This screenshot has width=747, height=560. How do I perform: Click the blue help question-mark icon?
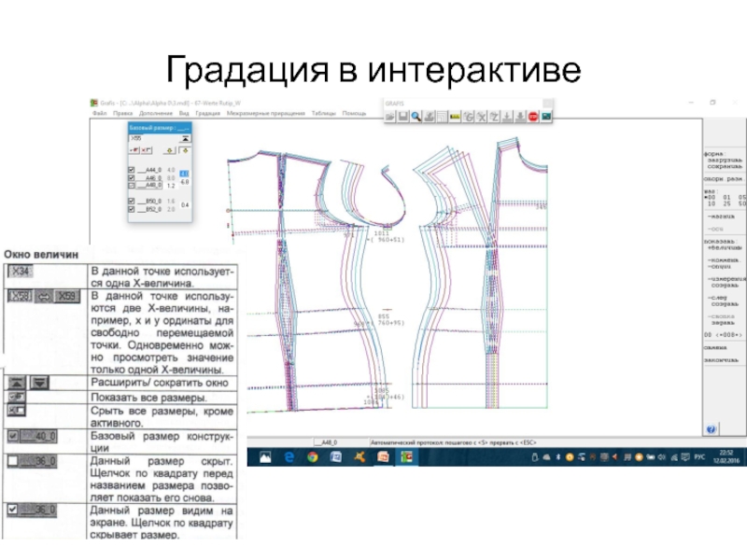[x=711, y=429]
